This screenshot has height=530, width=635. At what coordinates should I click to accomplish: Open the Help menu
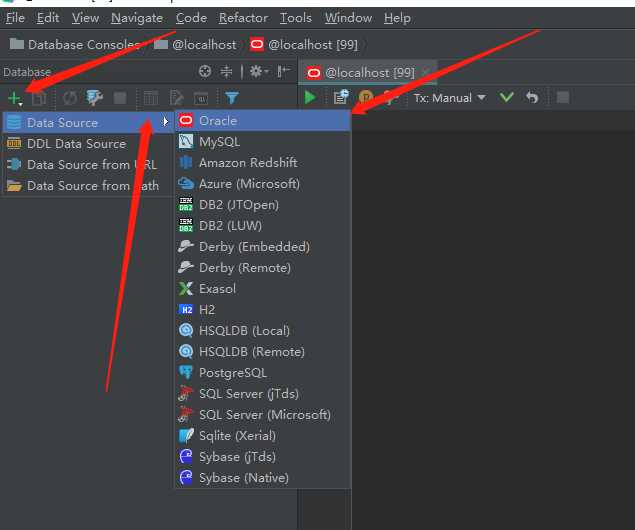coord(397,18)
